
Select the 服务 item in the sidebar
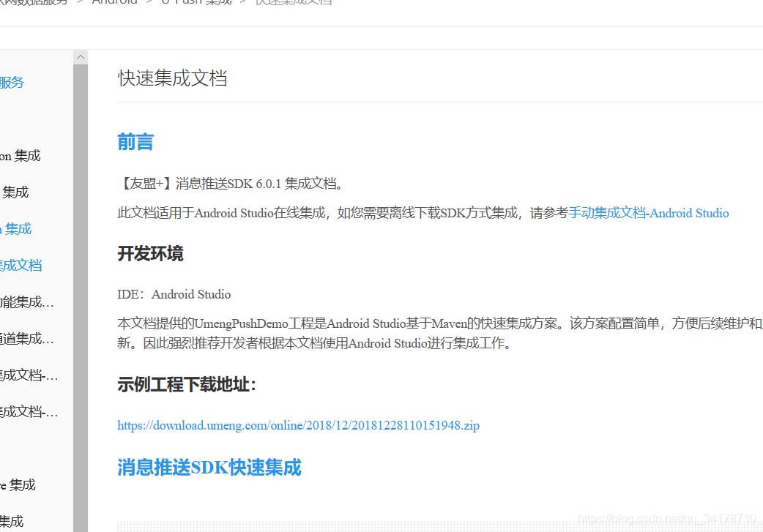(x=12, y=82)
